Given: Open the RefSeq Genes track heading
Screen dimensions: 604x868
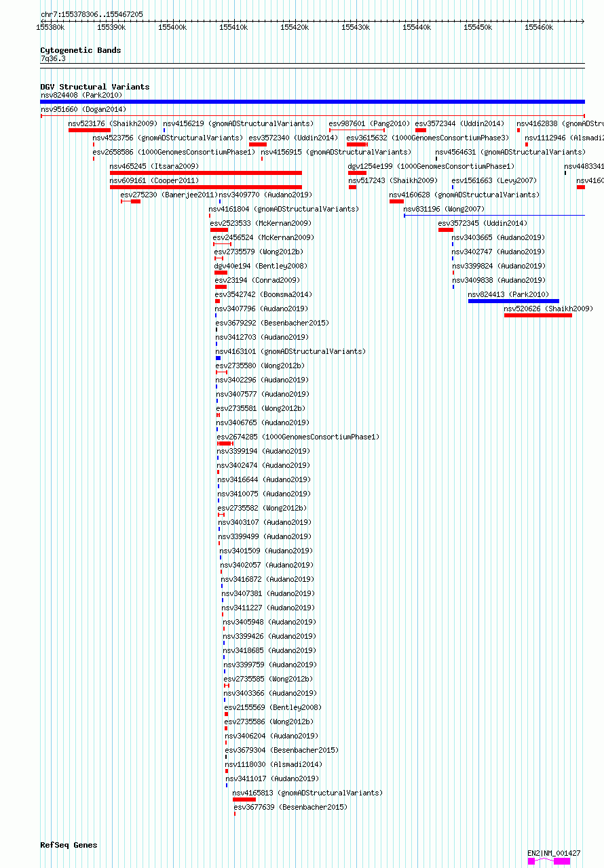Looking at the screenshot, I should click(69, 845).
